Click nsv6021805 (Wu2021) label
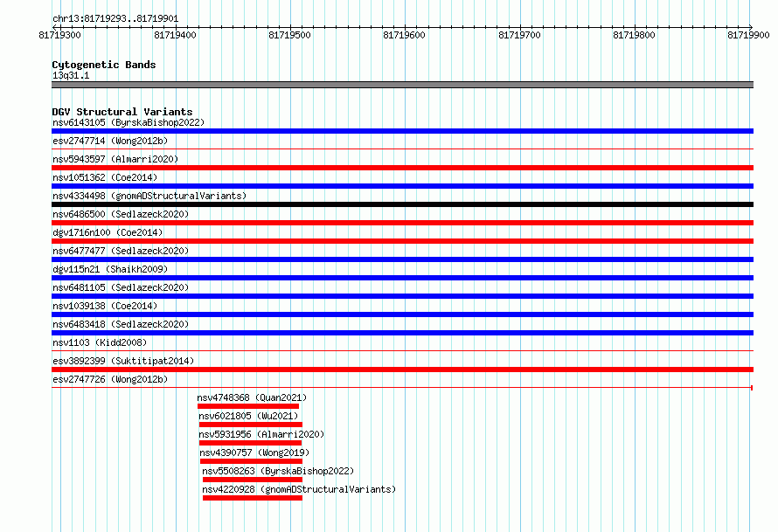The width and height of the screenshot is (778, 532). [x=248, y=416]
